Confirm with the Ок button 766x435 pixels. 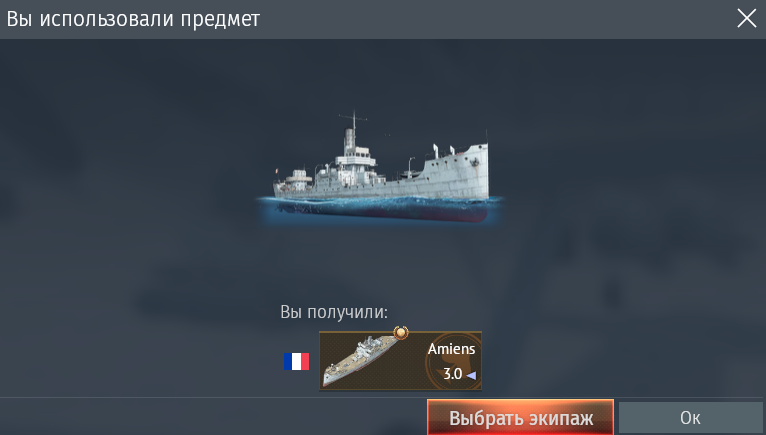(690, 418)
